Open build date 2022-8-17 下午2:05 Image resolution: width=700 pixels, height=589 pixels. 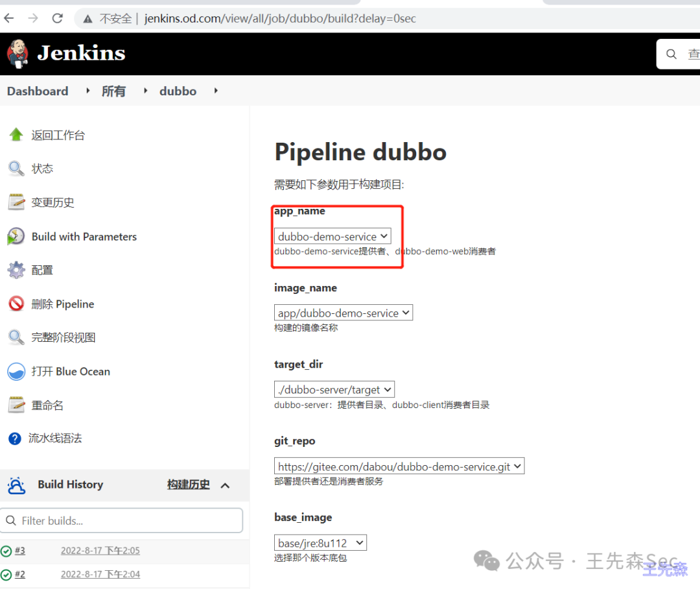coord(100,551)
